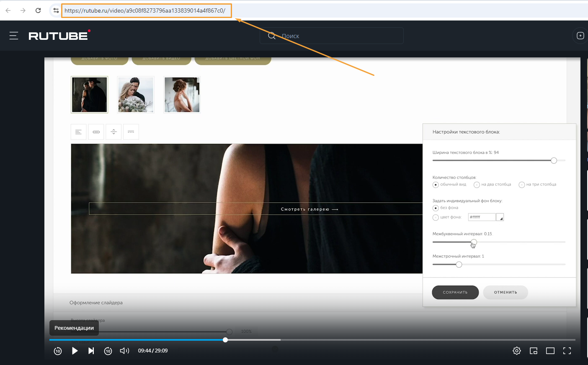The height and width of the screenshot is (365, 588).
Task: Rewind the video 10 seconds
Action: click(58, 351)
